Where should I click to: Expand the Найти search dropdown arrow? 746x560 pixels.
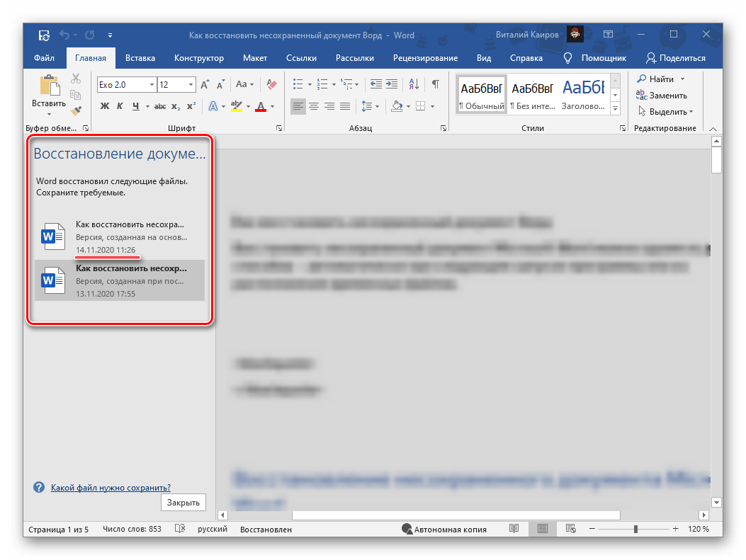(682, 79)
